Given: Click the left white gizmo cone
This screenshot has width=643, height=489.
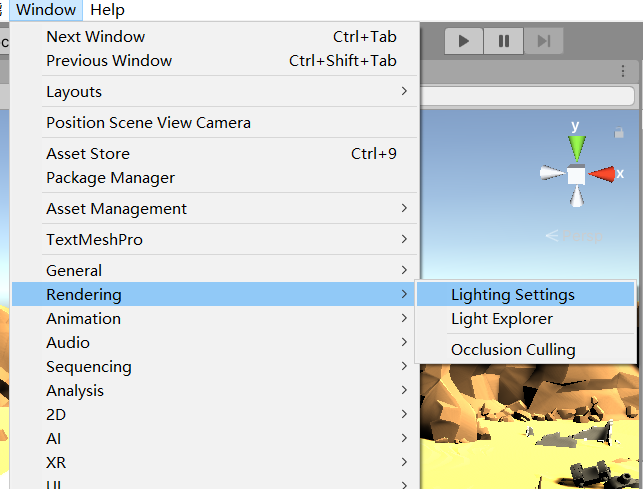Looking at the screenshot, I should tap(551, 174).
